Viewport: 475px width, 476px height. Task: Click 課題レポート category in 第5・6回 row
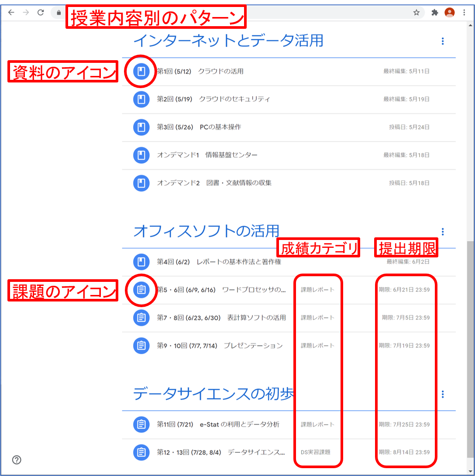[318, 290]
